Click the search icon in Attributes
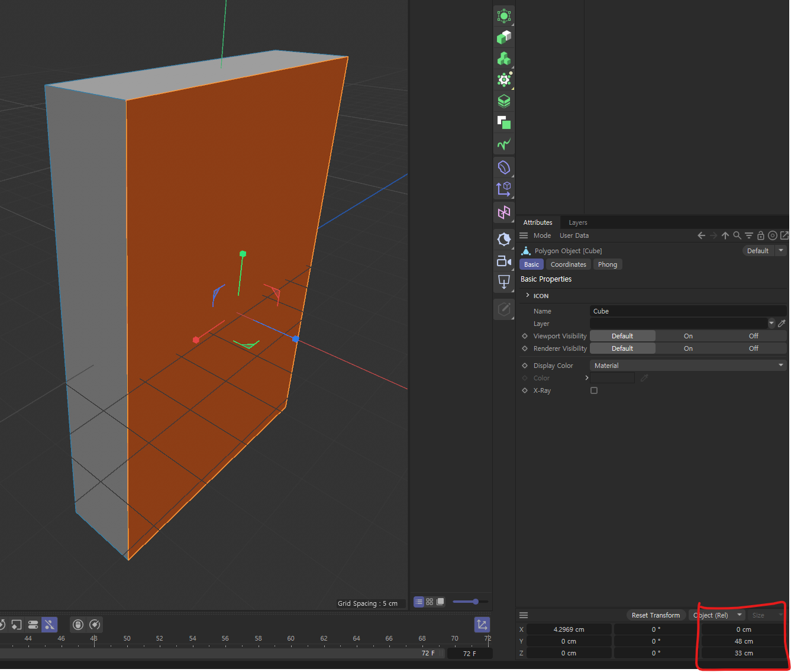The width and height of the screenshot is (791, 672). pyautogui.click(x=737, y=235)
